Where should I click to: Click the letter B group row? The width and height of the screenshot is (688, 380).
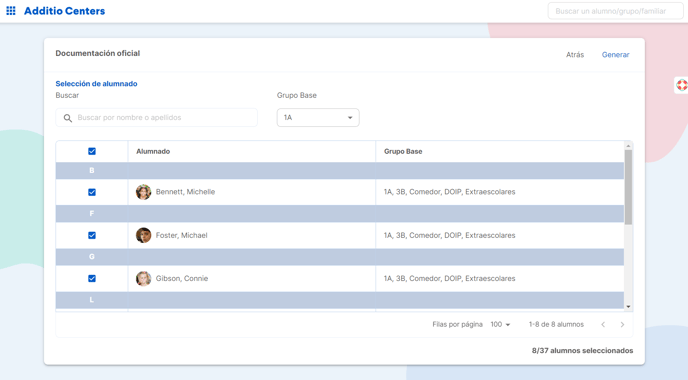pyautogui.click(x=340, y=171)
